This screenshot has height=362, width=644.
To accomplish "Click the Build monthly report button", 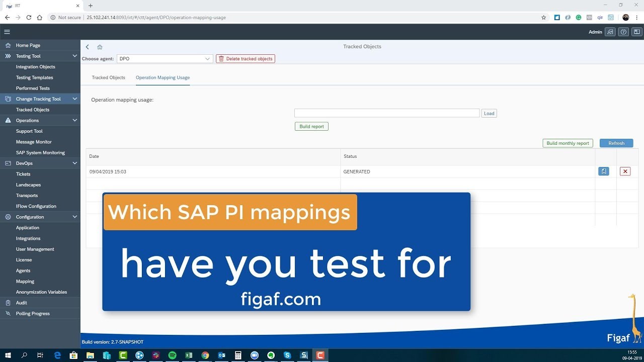I will pos(568,143).
